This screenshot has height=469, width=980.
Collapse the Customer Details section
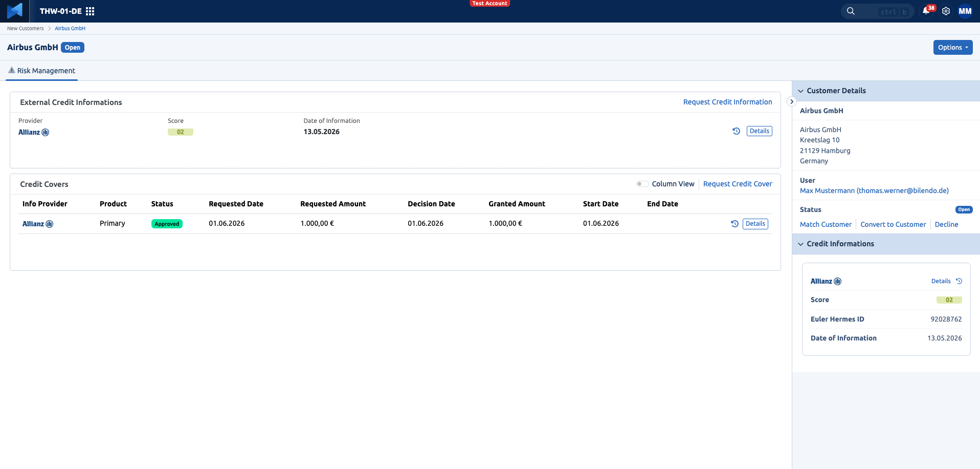pyautogui.click(x=801, y=91)
